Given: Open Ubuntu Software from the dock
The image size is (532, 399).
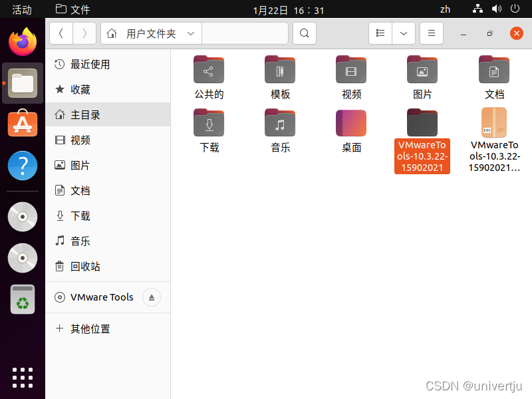Looking at the screenshot, I should 23,123.
